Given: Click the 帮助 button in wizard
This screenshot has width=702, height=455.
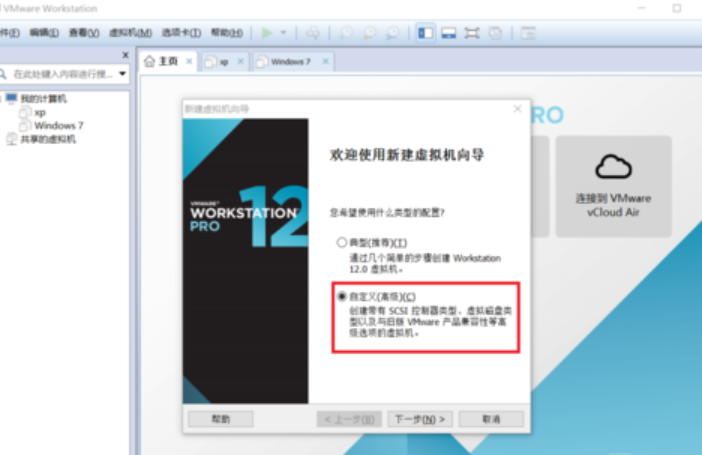Looking at the screenshot, I should tap(221, 419).
